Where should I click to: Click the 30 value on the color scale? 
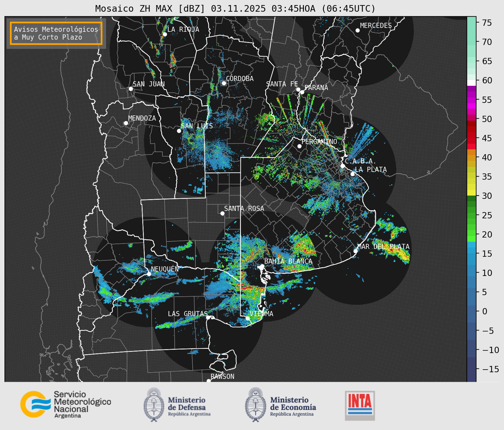[x=487, y=196]
